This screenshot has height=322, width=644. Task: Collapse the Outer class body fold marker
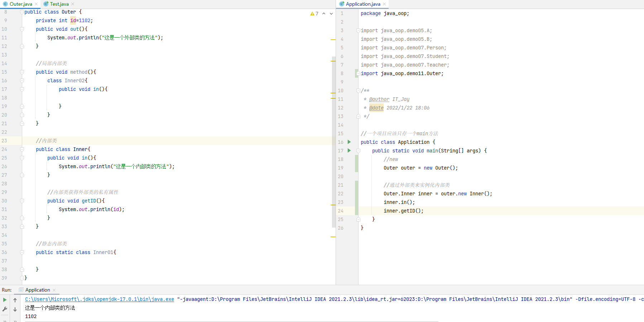[22, 12]
